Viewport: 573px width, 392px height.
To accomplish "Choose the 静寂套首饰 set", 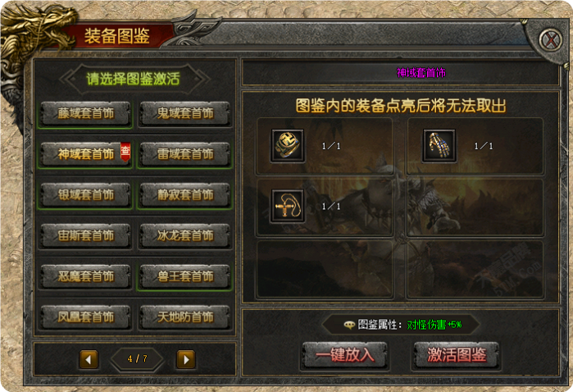I will click(x=185, y=194).
